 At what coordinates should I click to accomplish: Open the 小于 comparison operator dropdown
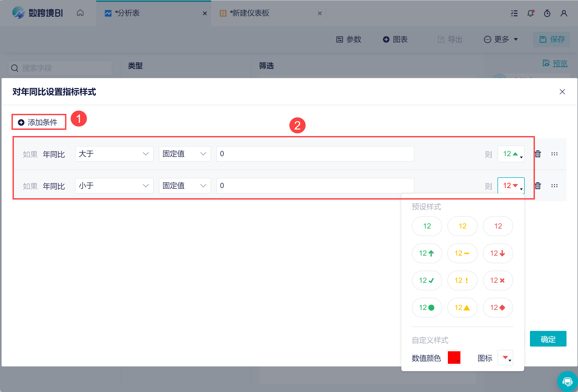pyautogui.click(x=114, y=186)
